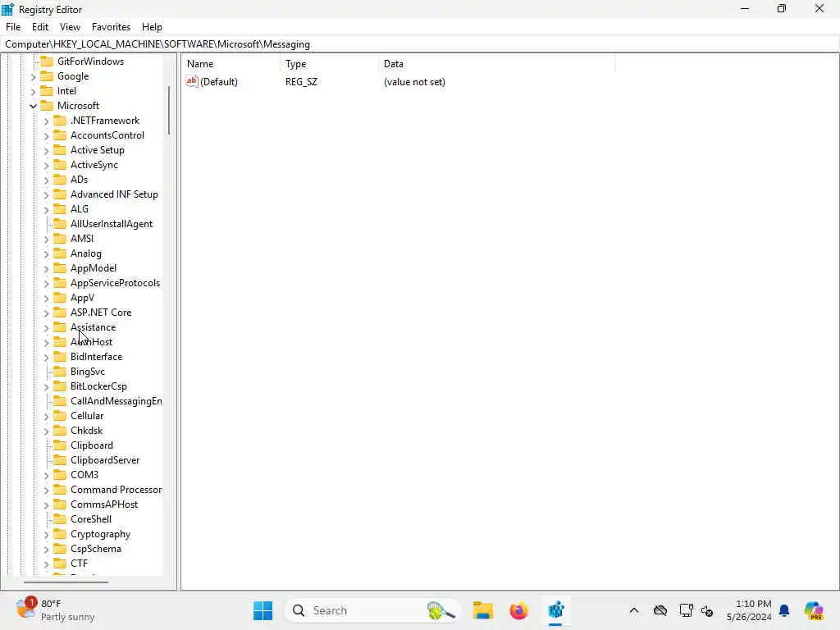Viewport: 840px width, 630px height.
Task: Open the Edit menu
Action: tap(40, 27)
